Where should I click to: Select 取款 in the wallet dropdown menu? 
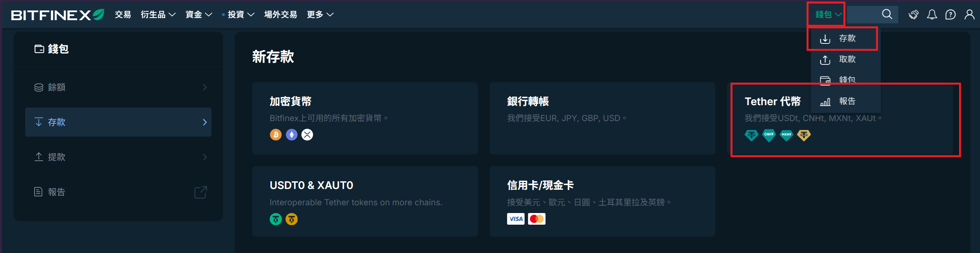(x=845, y=59)
